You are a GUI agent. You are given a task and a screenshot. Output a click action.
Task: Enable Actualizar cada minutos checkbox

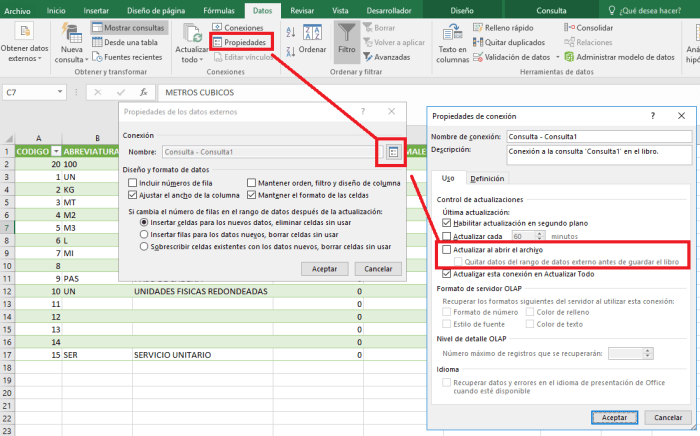446,236
